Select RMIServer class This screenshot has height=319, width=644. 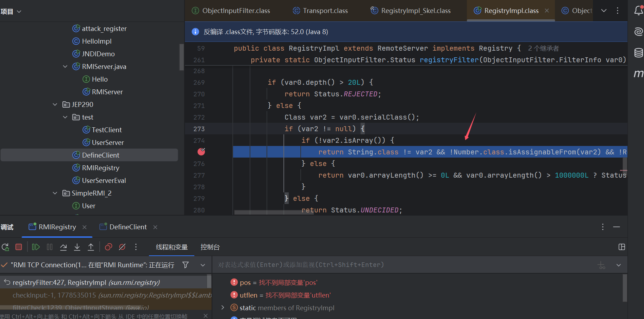tap(107, 92)
